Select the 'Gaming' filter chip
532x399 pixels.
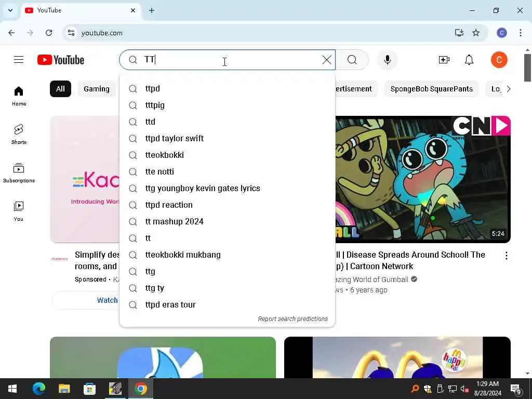97,89
